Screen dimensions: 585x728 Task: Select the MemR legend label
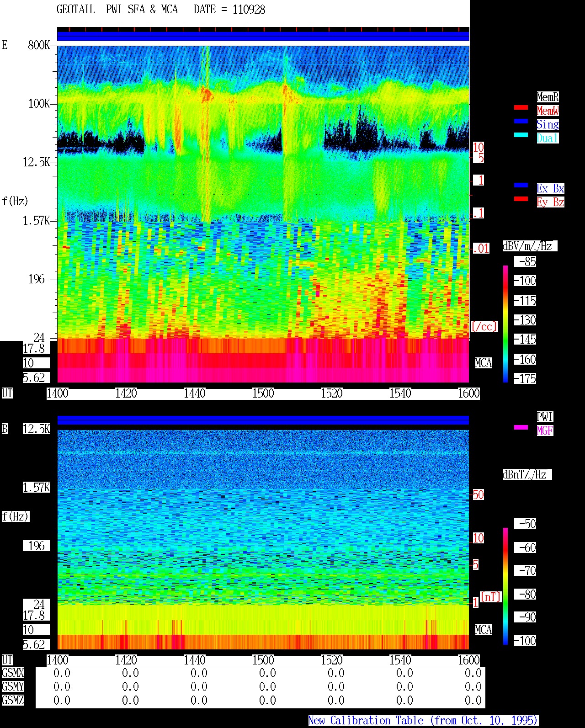[x=548, y=97]
